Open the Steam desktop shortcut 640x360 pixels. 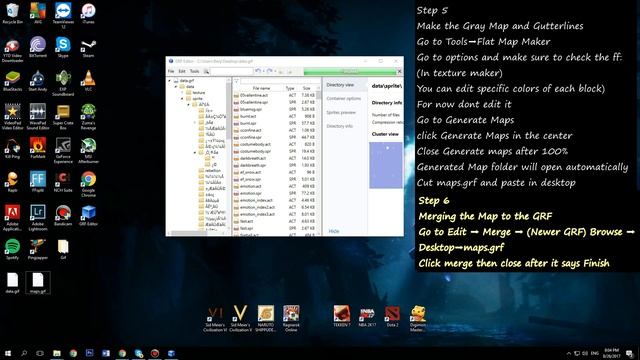click(88, 47)
